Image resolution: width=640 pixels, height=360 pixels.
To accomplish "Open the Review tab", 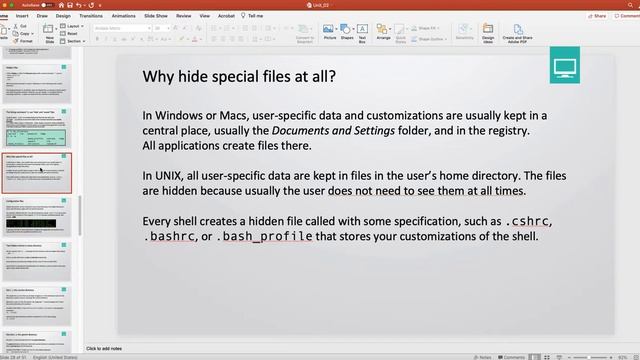I will [x=183, y=16].
